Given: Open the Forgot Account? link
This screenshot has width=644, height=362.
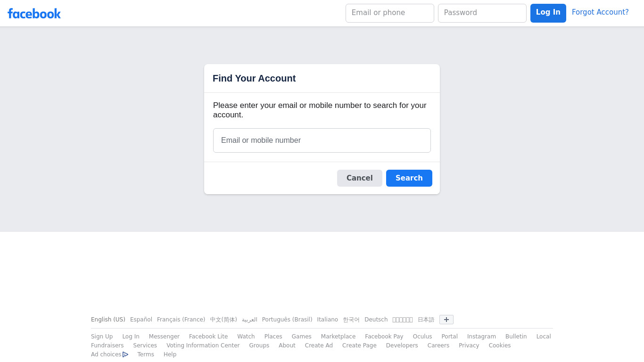Looking at the screenshot, I should pyautogui.click(x=600, y=12).
